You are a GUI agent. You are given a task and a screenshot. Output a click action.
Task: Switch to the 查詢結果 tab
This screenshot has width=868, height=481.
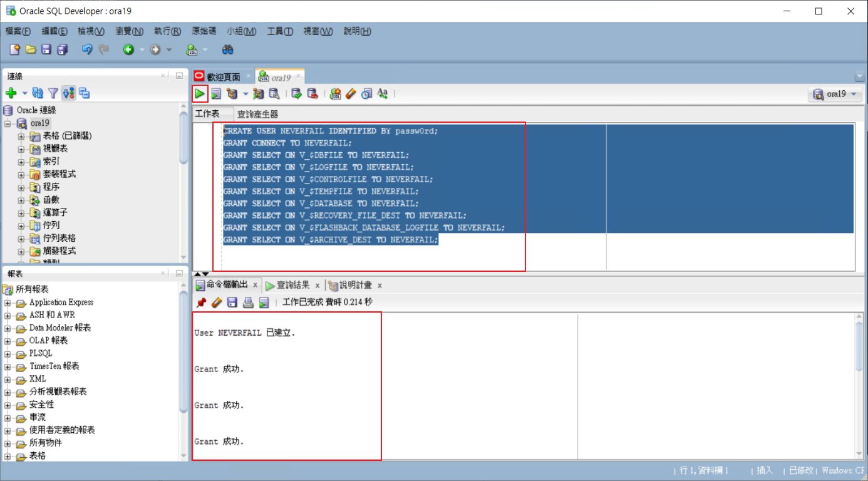(293, 285)
